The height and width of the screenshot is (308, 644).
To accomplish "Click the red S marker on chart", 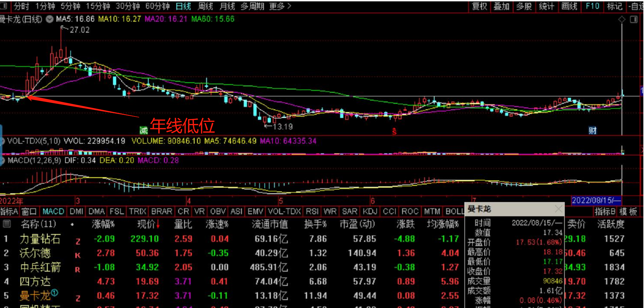I will point(394,131).
